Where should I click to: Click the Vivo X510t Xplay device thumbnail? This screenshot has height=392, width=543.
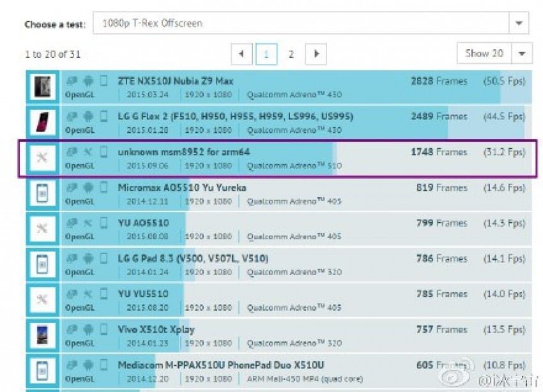pos(42,335)
